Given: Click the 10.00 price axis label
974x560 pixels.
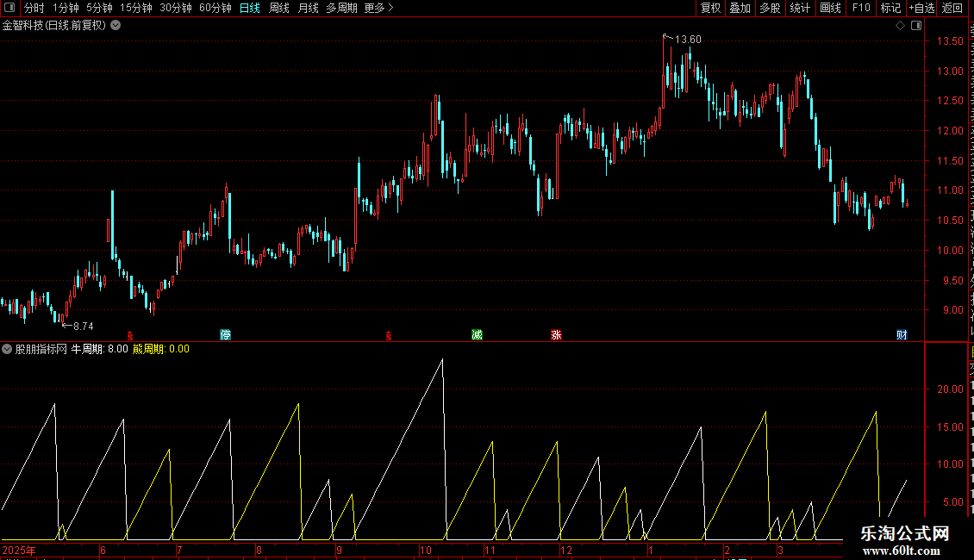Looking at the screenshot, I should [950, 250].
